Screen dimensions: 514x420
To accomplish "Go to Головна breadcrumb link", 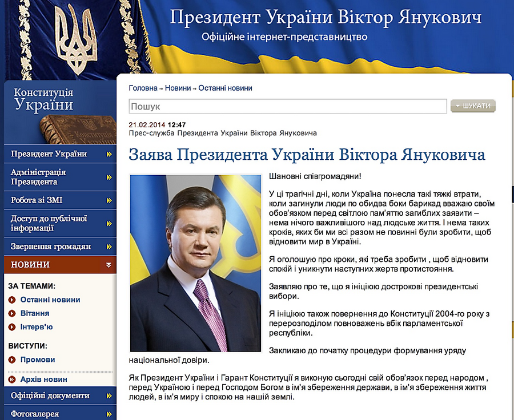I will point(143,88).
